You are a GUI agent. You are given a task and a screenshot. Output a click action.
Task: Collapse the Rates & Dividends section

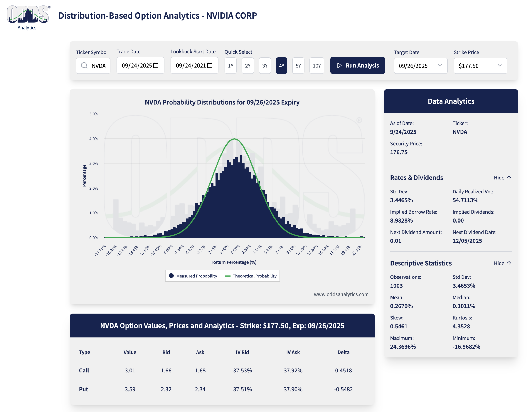click(x=499, y=178)
